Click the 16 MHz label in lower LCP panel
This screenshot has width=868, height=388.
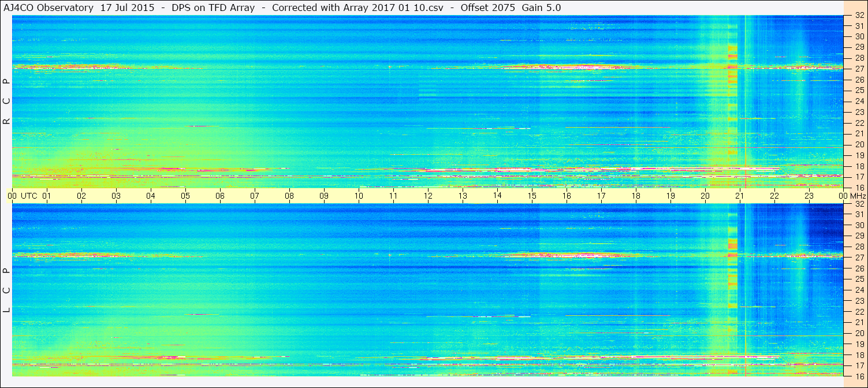[x=859, y=376]
